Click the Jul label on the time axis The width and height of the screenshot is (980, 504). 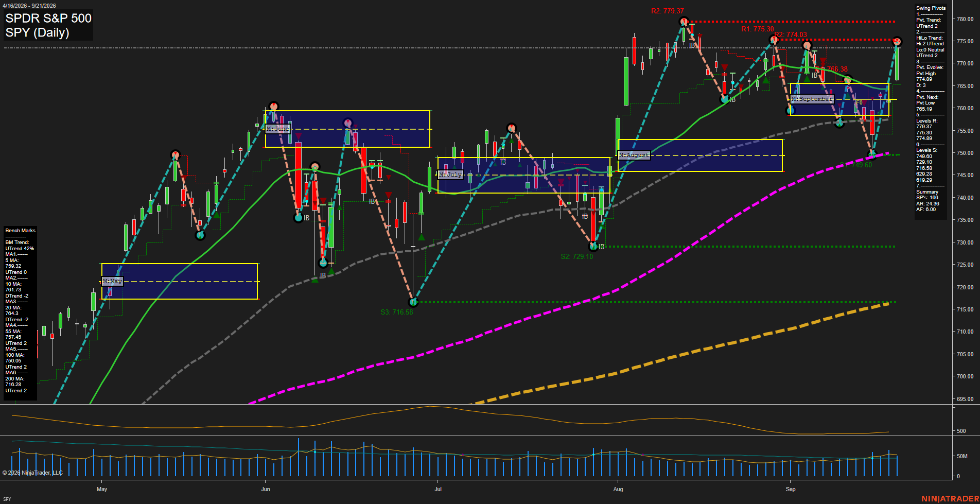pyautogui.click(x=438, y=489)
